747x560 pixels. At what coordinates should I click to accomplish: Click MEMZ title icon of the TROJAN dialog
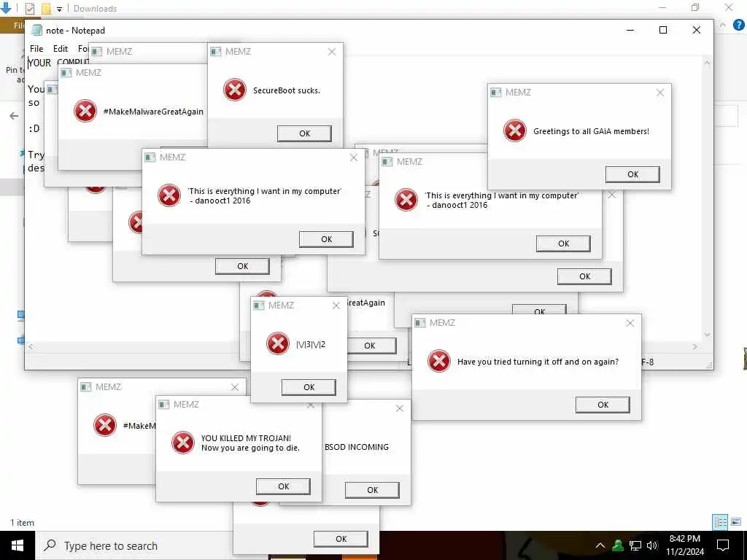click(164, 405)
